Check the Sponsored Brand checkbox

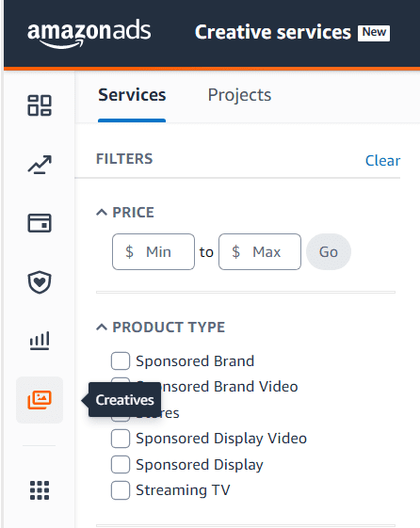click(121, 361)
